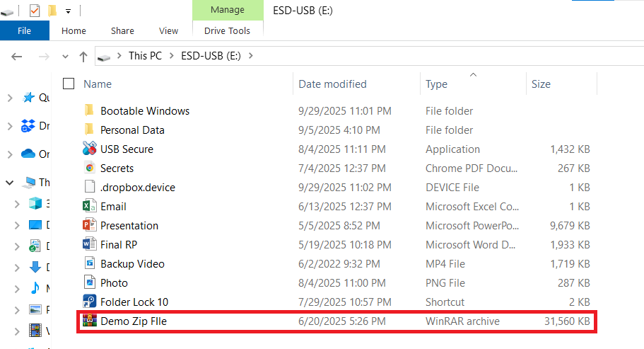Select the Personal Data folder icon
The height and width of the screenshot is (349, 644).
pyautogui.click(x=89, y=130)
